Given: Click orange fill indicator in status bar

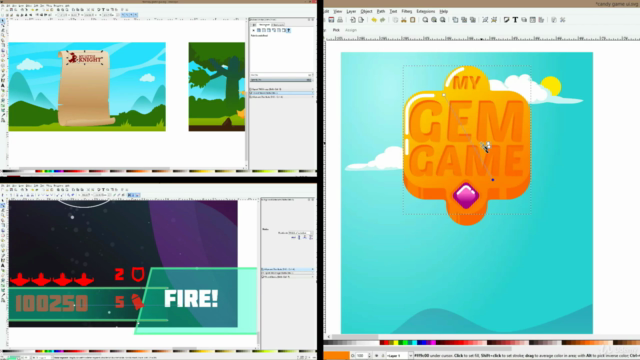Looking at the screenshot, I should click(x=337, y=356).
